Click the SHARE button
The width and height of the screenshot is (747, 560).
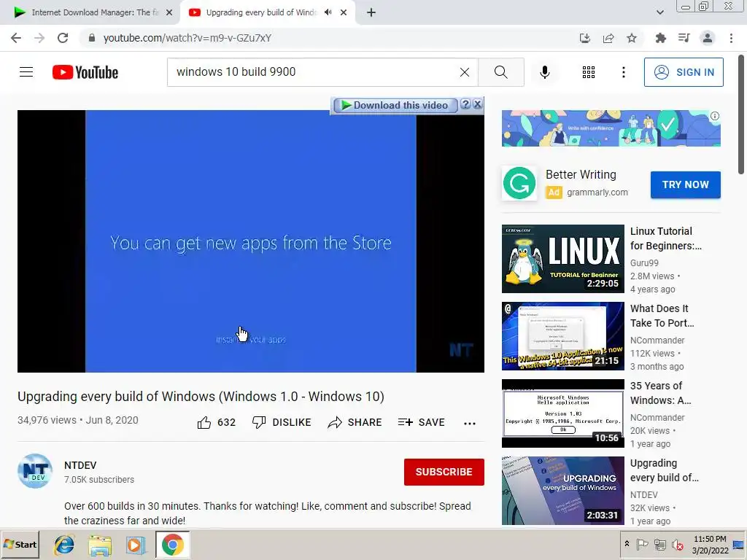[x=355, y=422]
